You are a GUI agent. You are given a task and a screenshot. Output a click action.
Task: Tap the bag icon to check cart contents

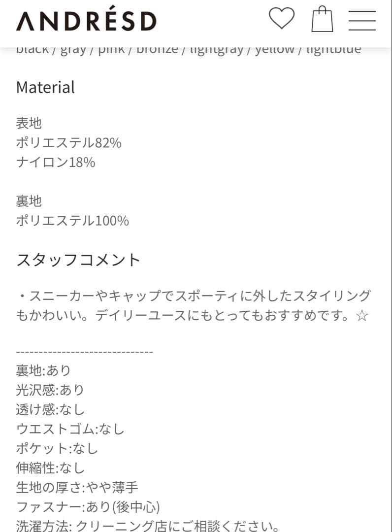(322, 20)
